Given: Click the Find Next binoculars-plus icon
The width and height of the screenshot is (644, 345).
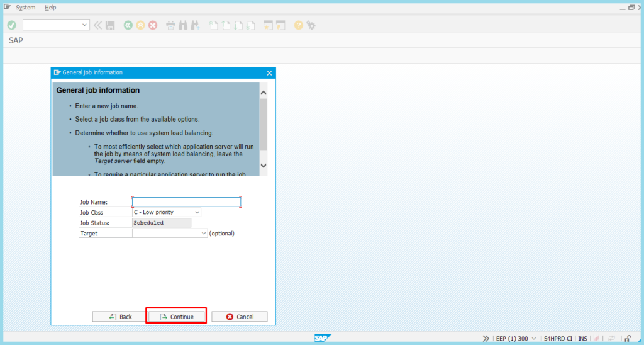Looking at the screenshot, I should point(195,25).
